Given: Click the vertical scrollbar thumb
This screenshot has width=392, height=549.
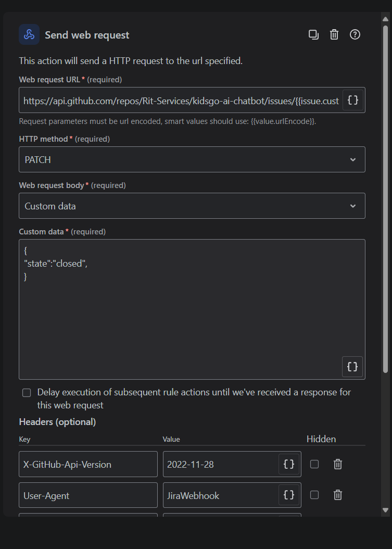Looking at the screenshot, I should (x=385, y=199).
